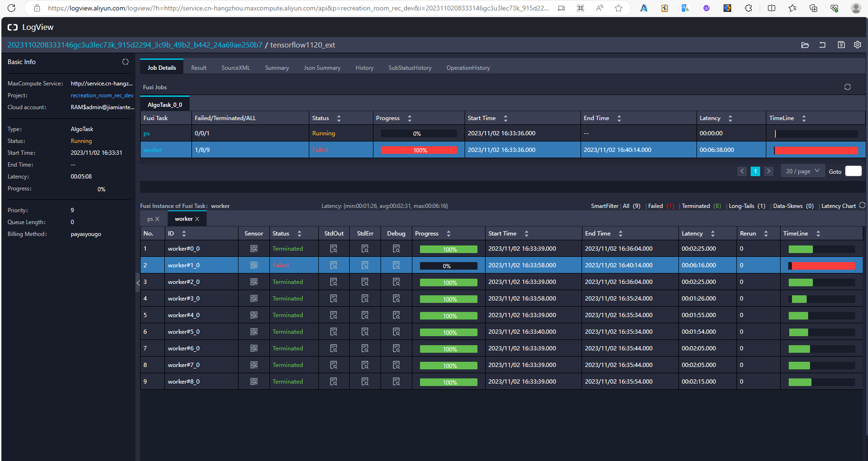Sort instance table by Rerun
The height and width of the screenshot is (461, 868).
click(x=766, y=234)
